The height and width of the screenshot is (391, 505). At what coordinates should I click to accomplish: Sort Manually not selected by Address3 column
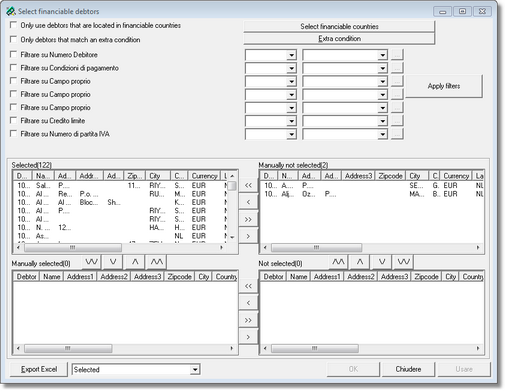[358, 176]
